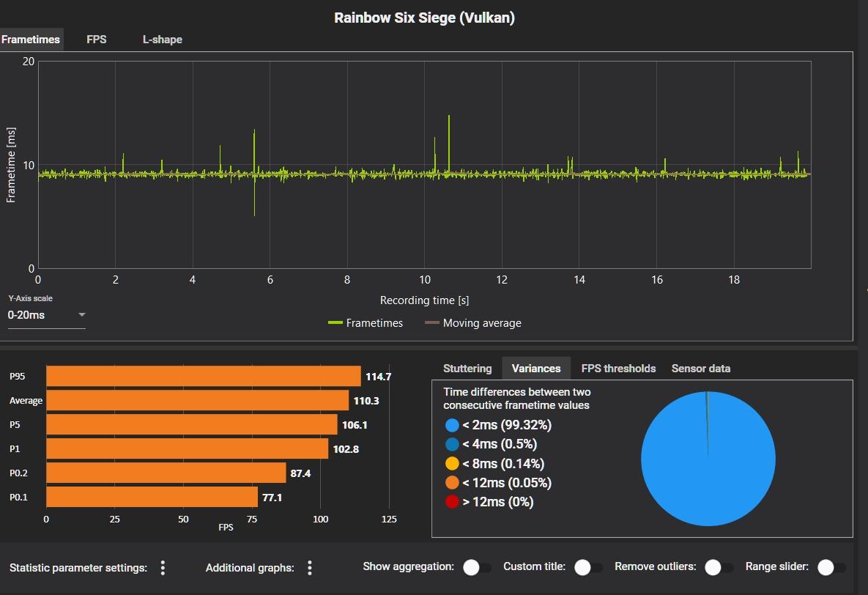Image resolution: width=868 pixels, height=595 pixels.
Task: Open the Y-Axis scale 0-20ms dropdown
Action: (46, 315)
